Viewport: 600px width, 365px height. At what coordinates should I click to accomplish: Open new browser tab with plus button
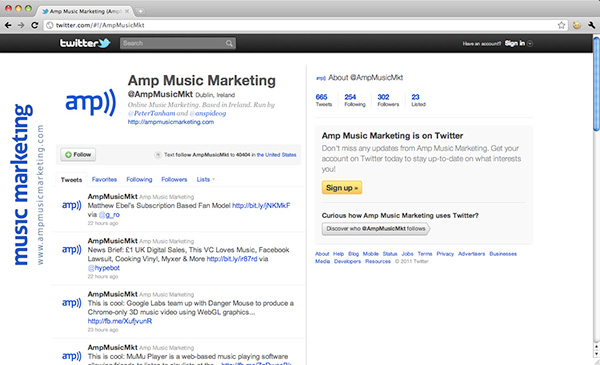pos(140,11)
